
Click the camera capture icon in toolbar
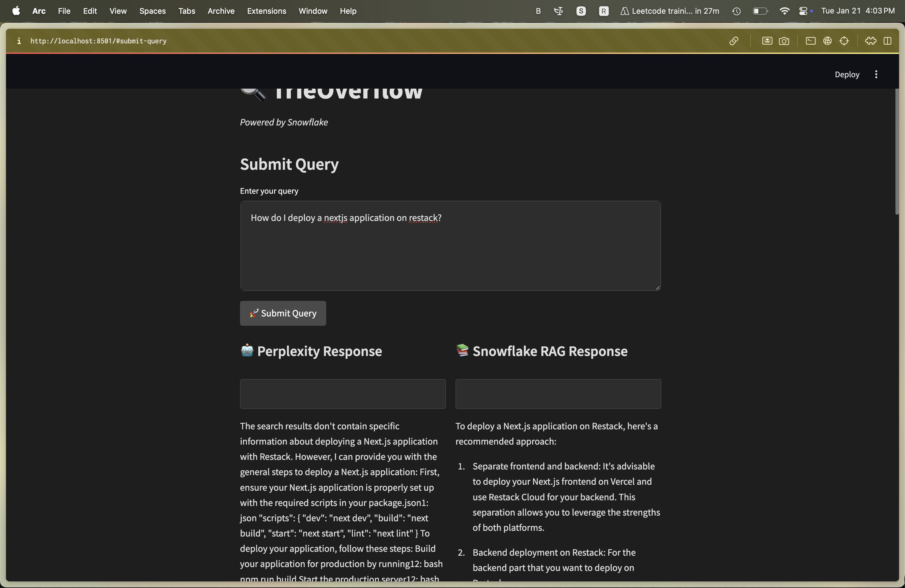(x=784, y=41)
